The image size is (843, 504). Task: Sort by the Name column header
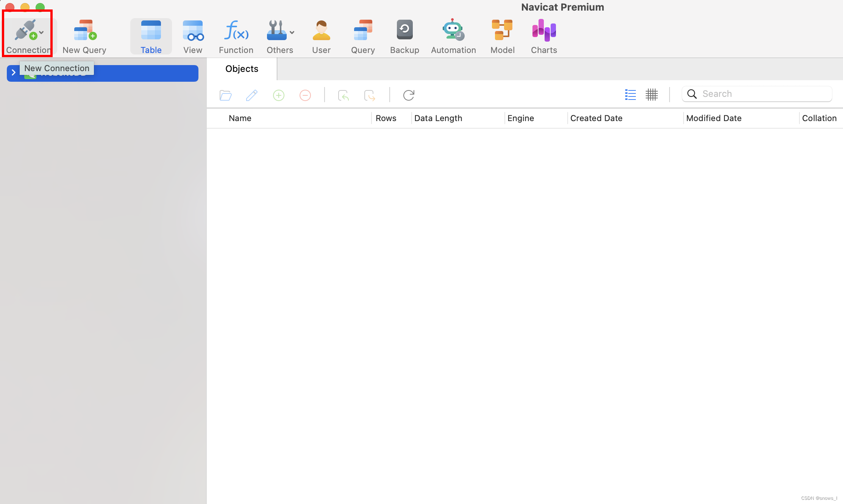pos(240,118)
